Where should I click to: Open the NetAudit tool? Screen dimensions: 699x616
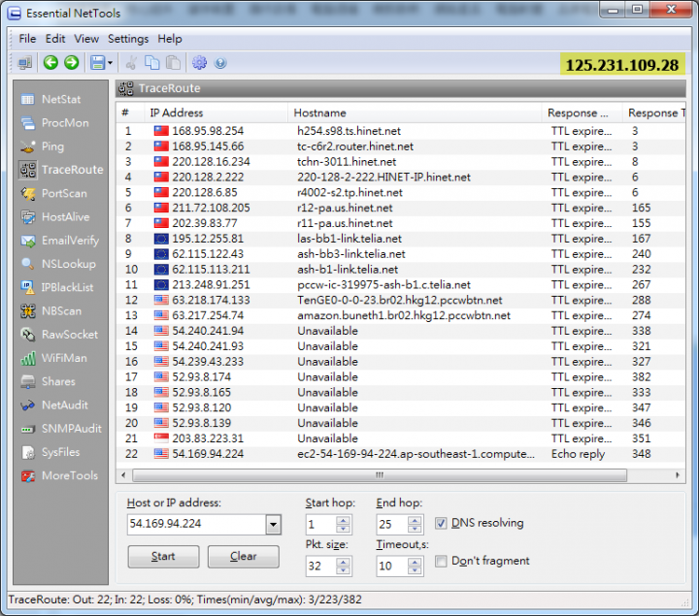pyautogui.click(x=54, y=405)
